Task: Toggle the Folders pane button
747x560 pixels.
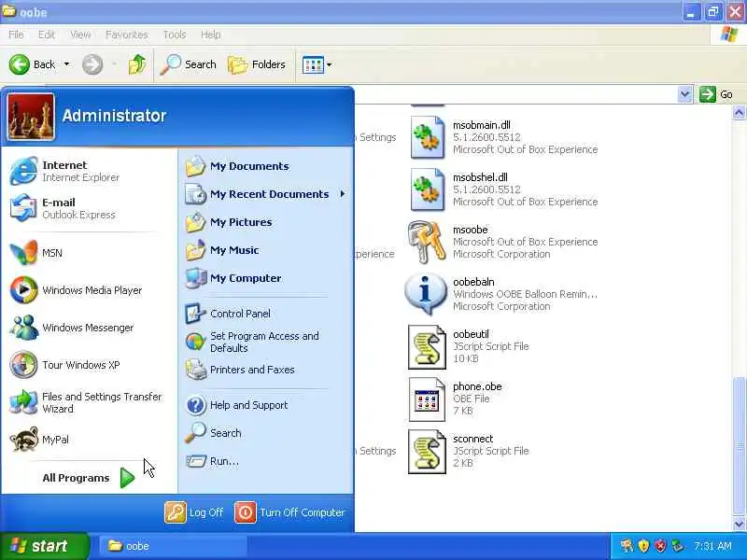Action: point(257,64)
